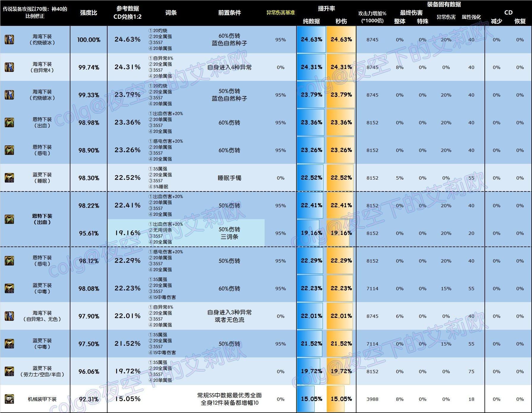Click the 属性强化 header

(x=471, y=17)
